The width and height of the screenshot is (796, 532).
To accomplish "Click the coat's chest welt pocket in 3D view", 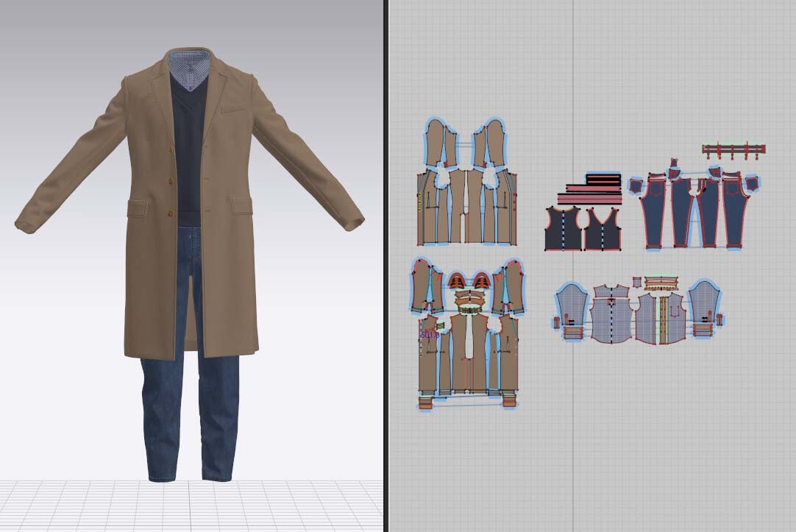I will (x=232, y=111).
